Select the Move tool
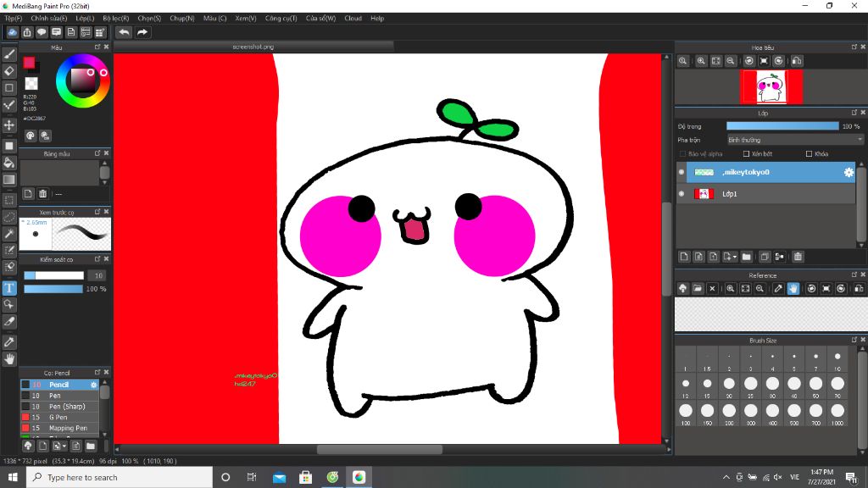 click(x=9, y=125)
